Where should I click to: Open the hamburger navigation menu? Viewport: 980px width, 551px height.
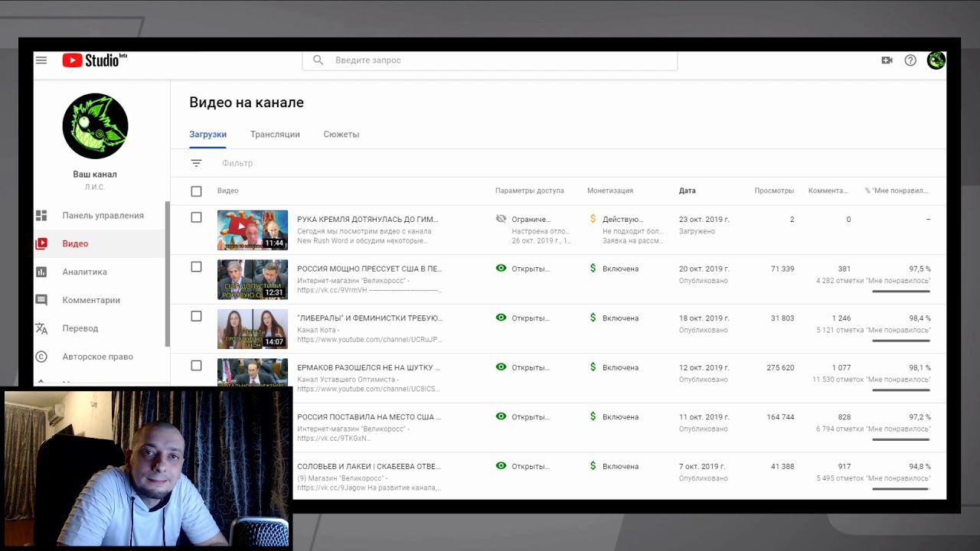[41, 60]
